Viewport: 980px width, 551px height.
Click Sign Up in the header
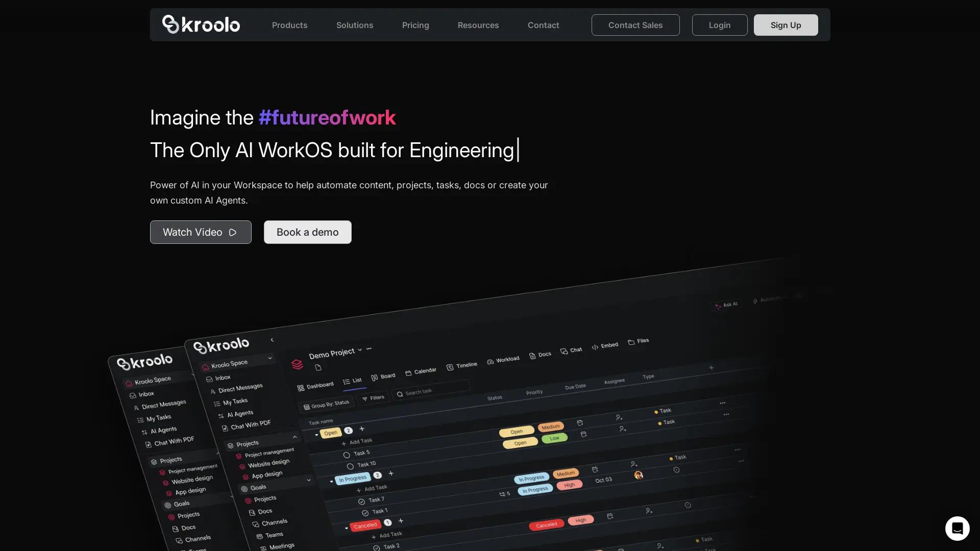pyautogui.click(x=785, y=25)
